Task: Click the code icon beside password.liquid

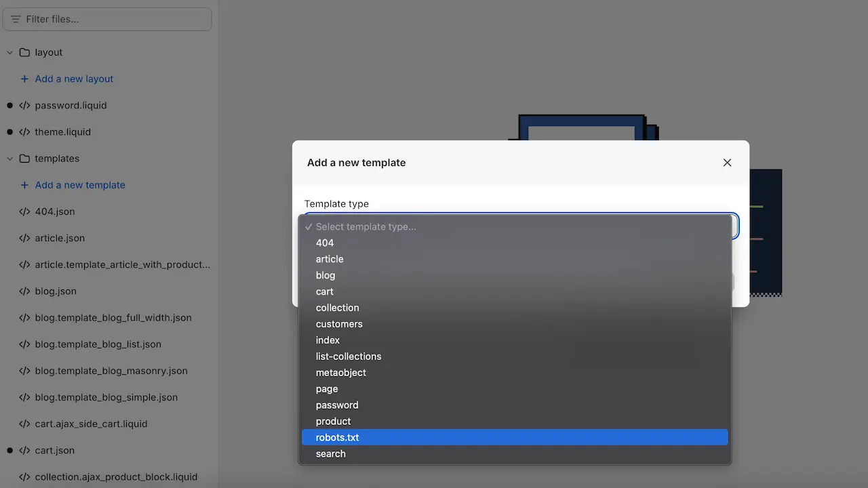Action: tap(24, 106)
